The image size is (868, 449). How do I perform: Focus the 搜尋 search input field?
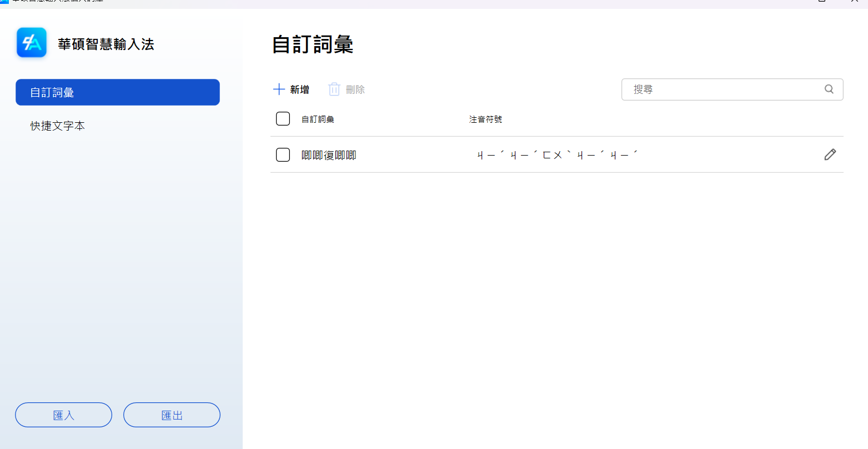[x=732, y=89]
